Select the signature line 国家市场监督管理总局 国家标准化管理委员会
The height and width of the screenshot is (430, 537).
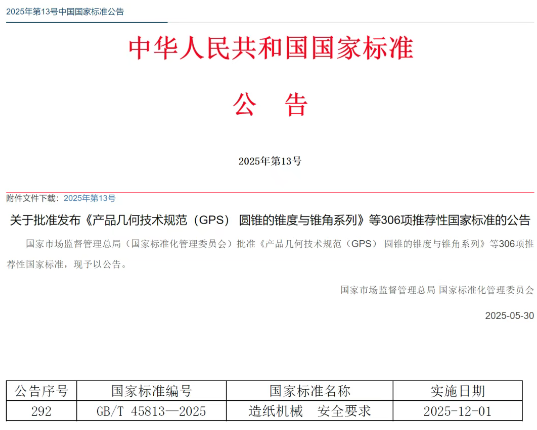(x=437, y=290)
